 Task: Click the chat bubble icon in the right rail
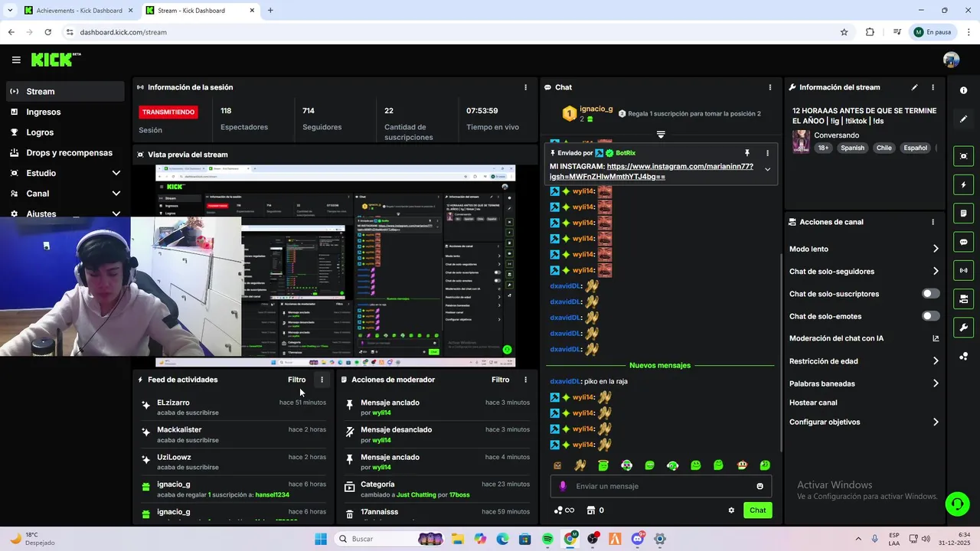[963, 242]
